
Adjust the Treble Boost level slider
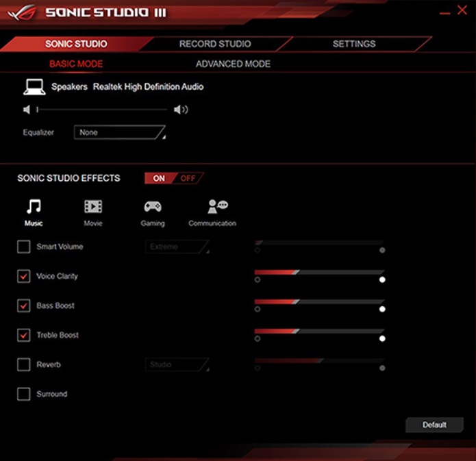coord(320,332)
